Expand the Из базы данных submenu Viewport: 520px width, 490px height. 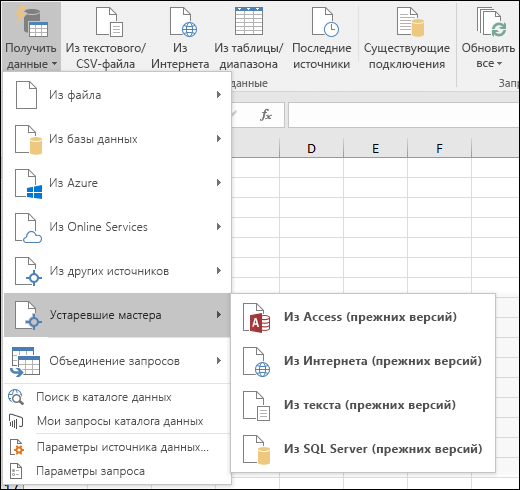(117, 139)
